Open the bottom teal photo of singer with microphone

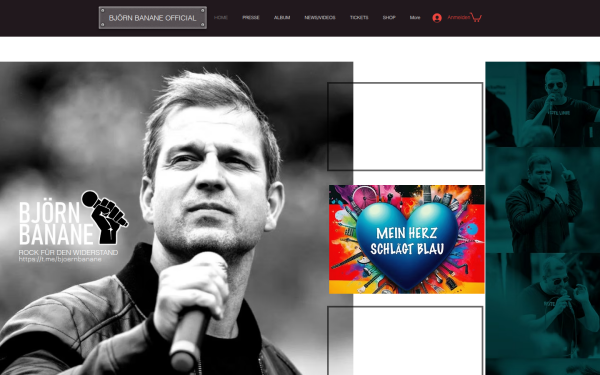543,305
